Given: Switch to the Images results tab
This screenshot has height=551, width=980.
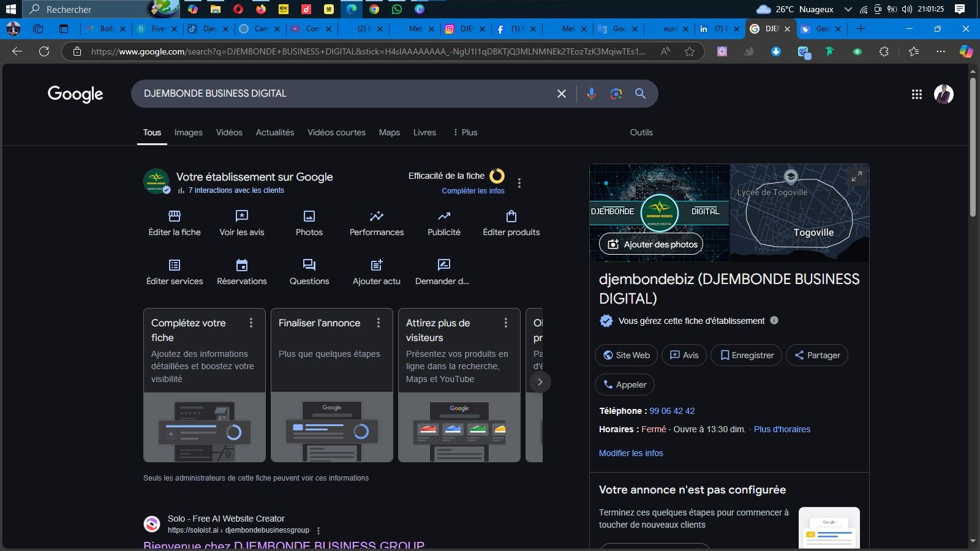Looking at the screenshot, I should 188,132.
